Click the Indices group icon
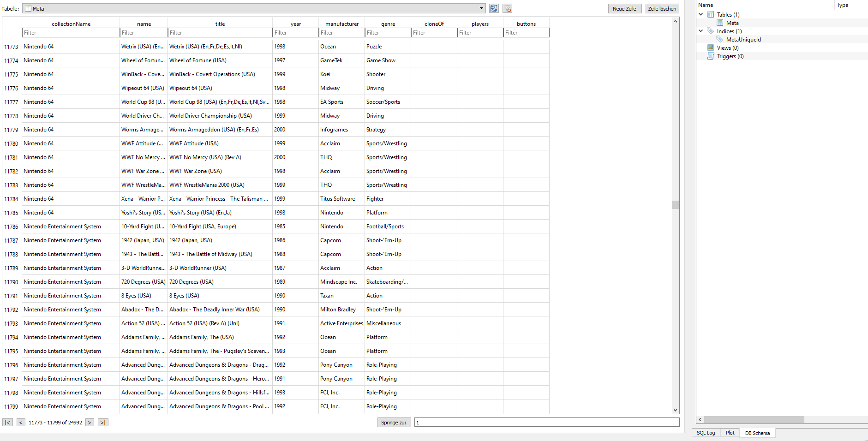 coord(711,31)
